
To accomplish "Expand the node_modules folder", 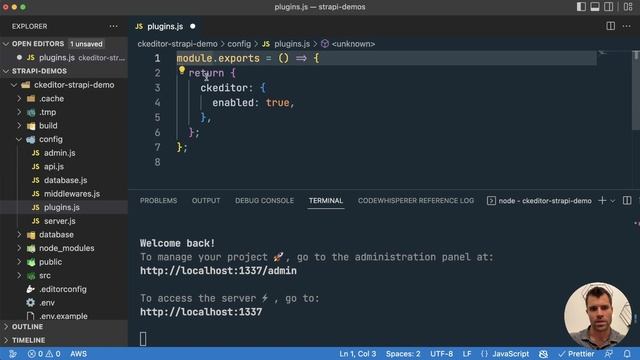I will click(x=56, y=248).
